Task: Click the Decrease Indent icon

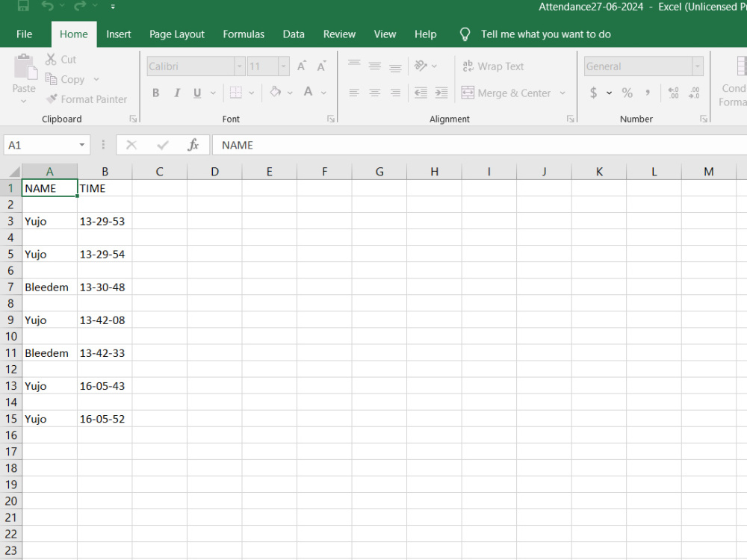Action: click(x=421, y=93)
